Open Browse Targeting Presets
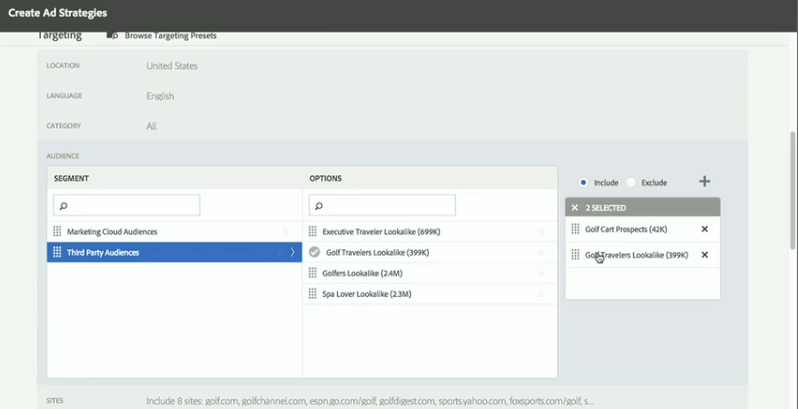Image resolution: width=798 pixels, height=409 pixels. coord(170,36)
